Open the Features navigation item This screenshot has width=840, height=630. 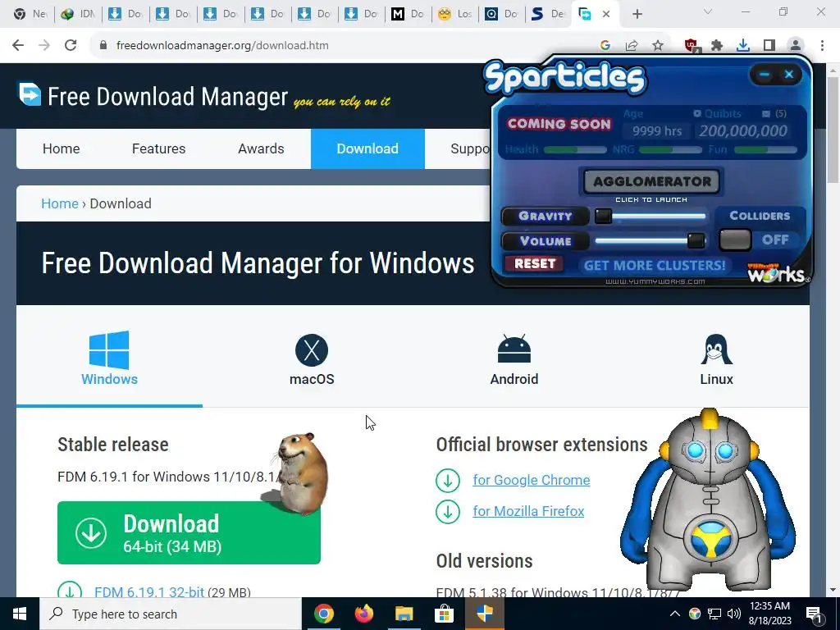[x=158, y=149]
